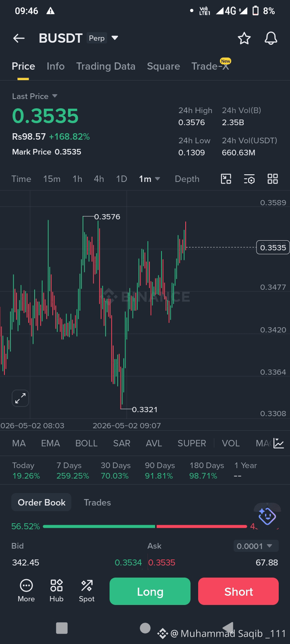Screen dimensions: 290x644
Task: Expand the BUSDT pair selector arrow
Action: [x=115, y=38]
